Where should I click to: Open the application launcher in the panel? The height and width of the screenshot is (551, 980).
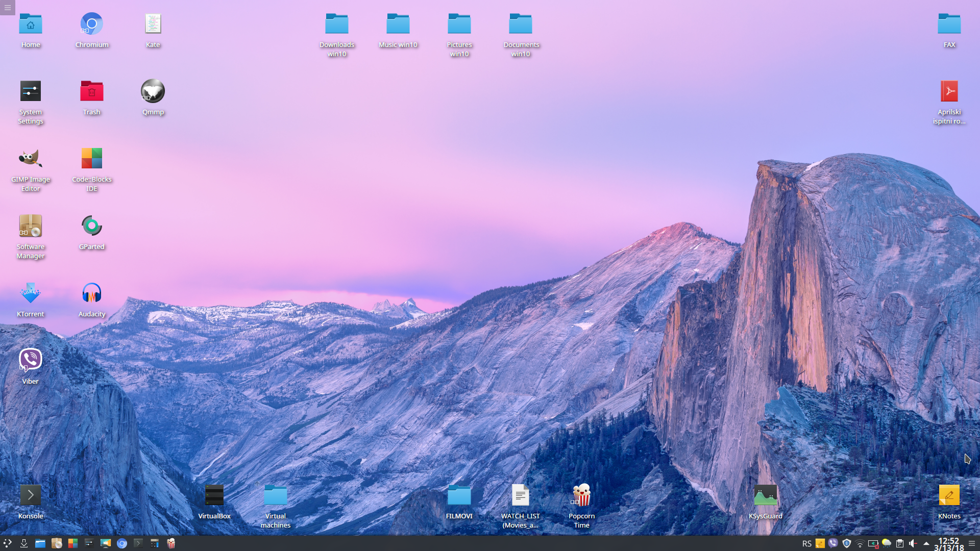pos(8,543)
